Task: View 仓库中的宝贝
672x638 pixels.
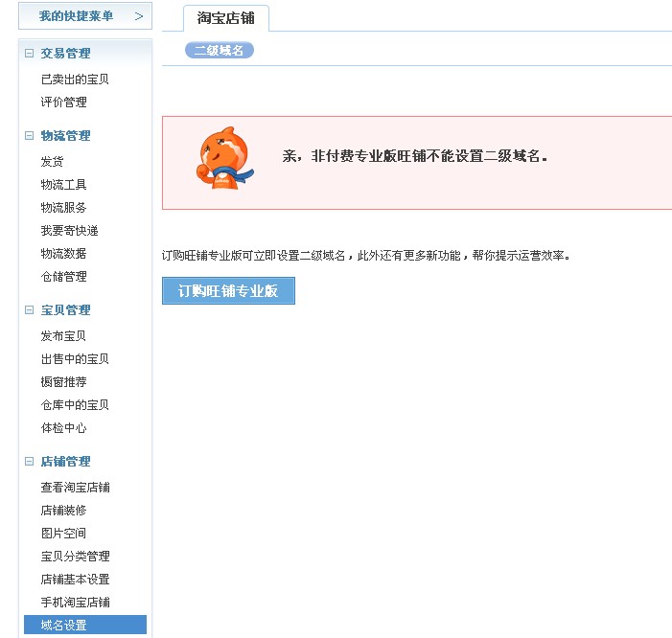Action: click(75, 404)
